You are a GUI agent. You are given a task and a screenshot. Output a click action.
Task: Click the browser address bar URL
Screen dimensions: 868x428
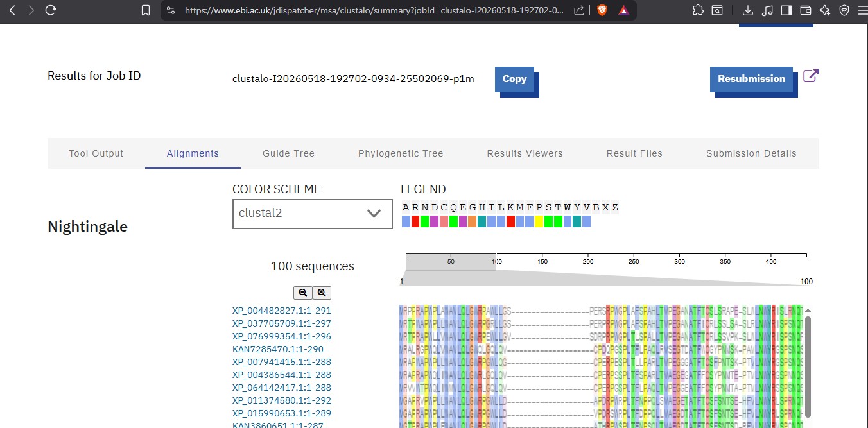coord(374,10)
